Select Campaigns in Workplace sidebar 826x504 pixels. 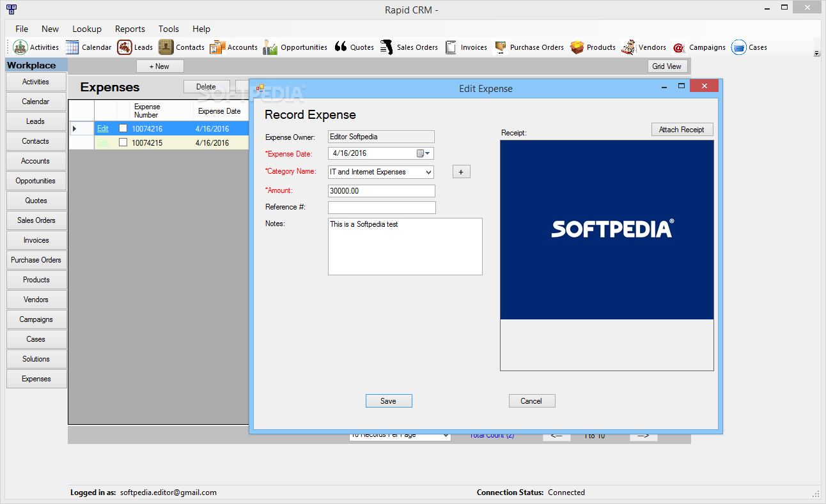(36, 319)
